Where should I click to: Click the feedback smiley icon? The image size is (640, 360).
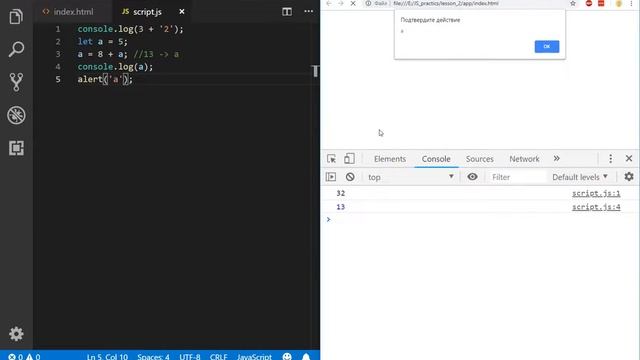tap(287, 356)
